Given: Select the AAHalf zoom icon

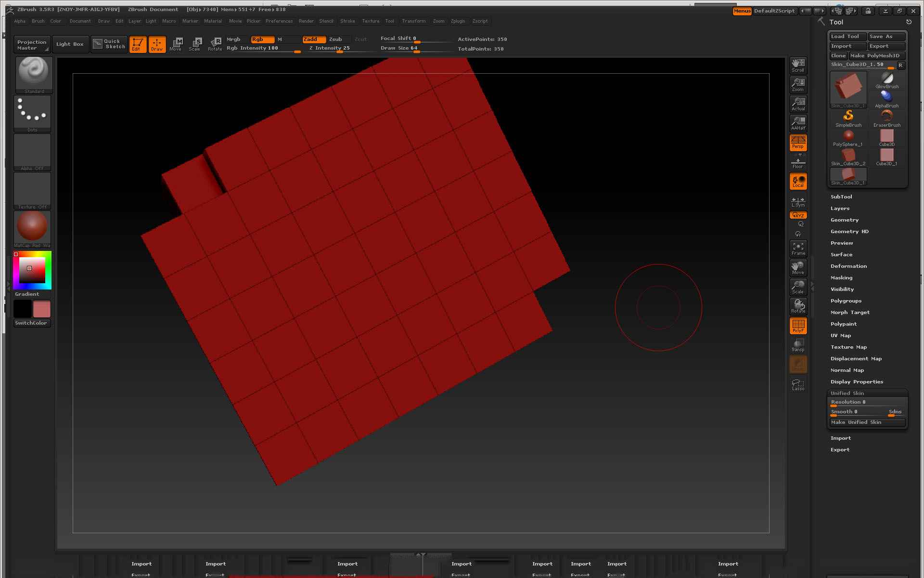Looking at the screenshot, I should [x=798, y=123].
